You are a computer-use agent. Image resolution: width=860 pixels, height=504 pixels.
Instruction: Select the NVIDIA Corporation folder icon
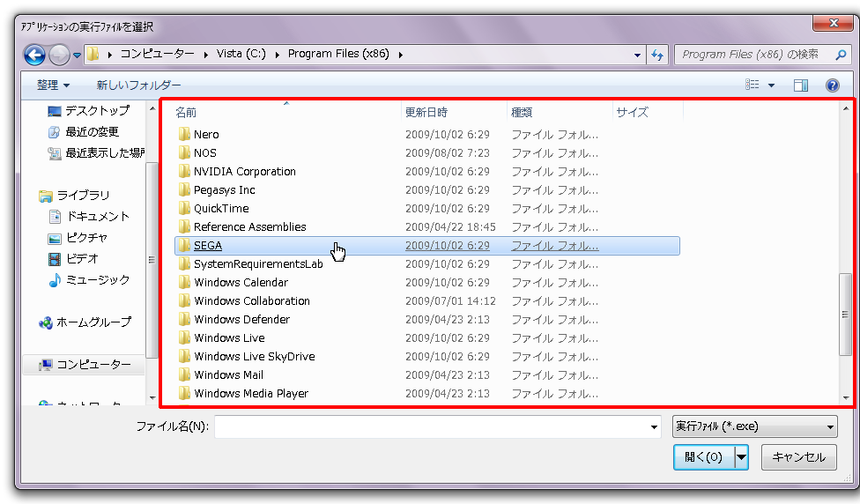point(184,172)
